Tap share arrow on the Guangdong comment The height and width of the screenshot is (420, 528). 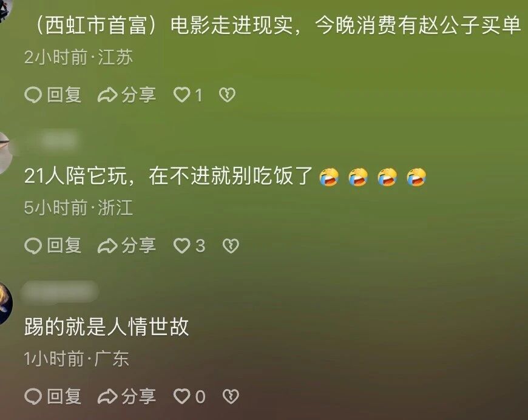tap(107, 397)
